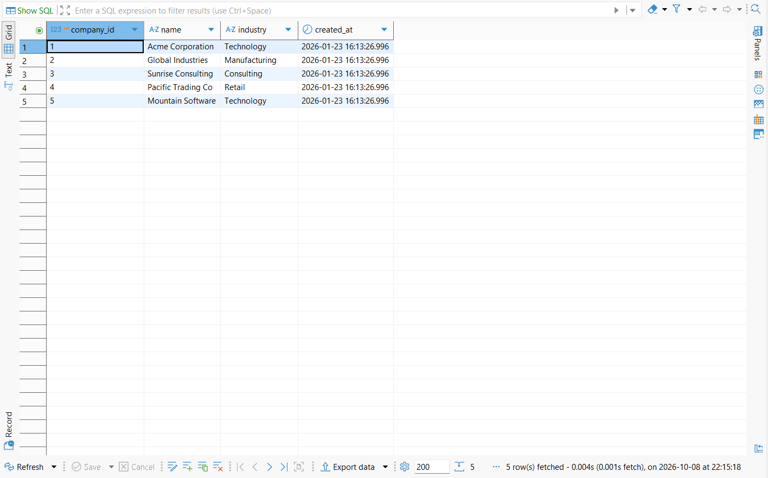Click the Show SQL button
768x478 pixels.
pyautogui.click(x=29, y=10)
